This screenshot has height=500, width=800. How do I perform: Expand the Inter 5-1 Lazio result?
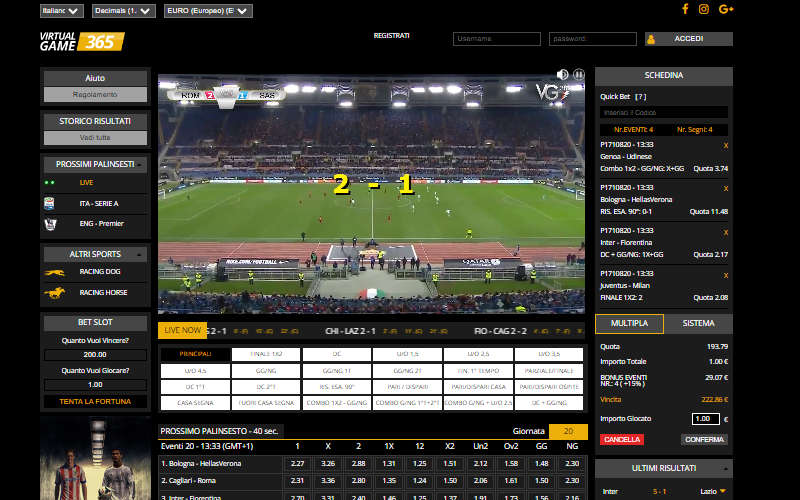pos(722,491)
